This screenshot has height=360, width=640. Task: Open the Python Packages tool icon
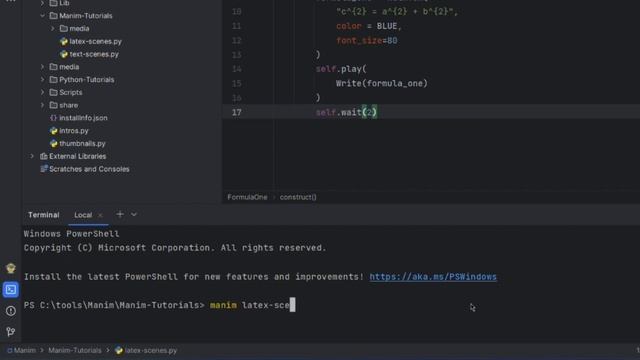pyautogui.click(x=11, y=268)
